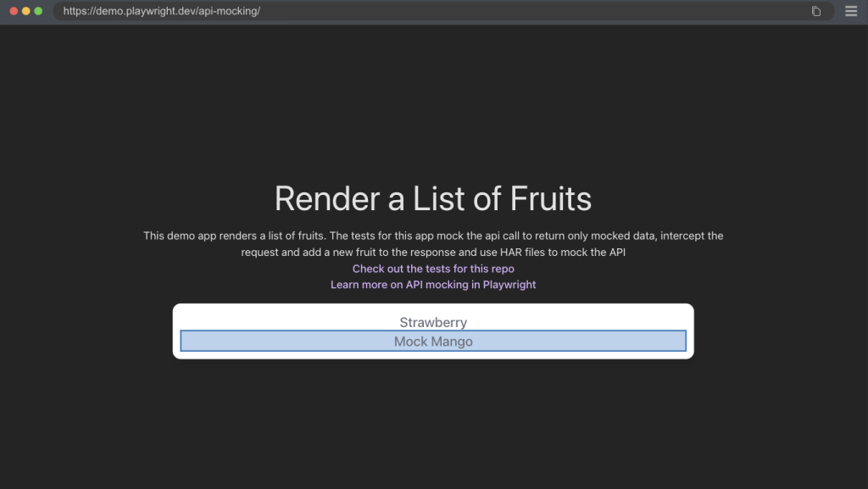Viewport: 868px width, 489px height.
Task: Click the word 'repo' in the tests link
Action: click(503, 269)
